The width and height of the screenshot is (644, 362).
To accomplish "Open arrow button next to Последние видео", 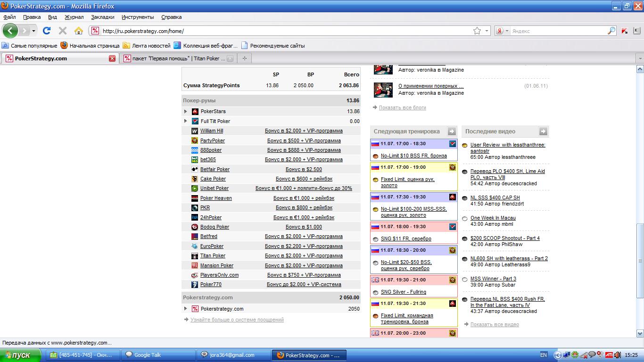I will 543,132.
